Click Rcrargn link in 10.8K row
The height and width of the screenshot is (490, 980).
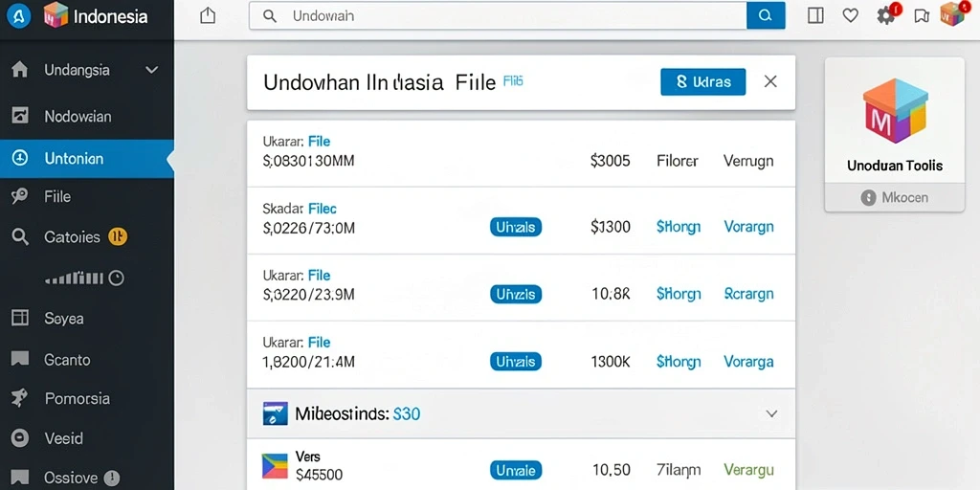coord(748,294)
